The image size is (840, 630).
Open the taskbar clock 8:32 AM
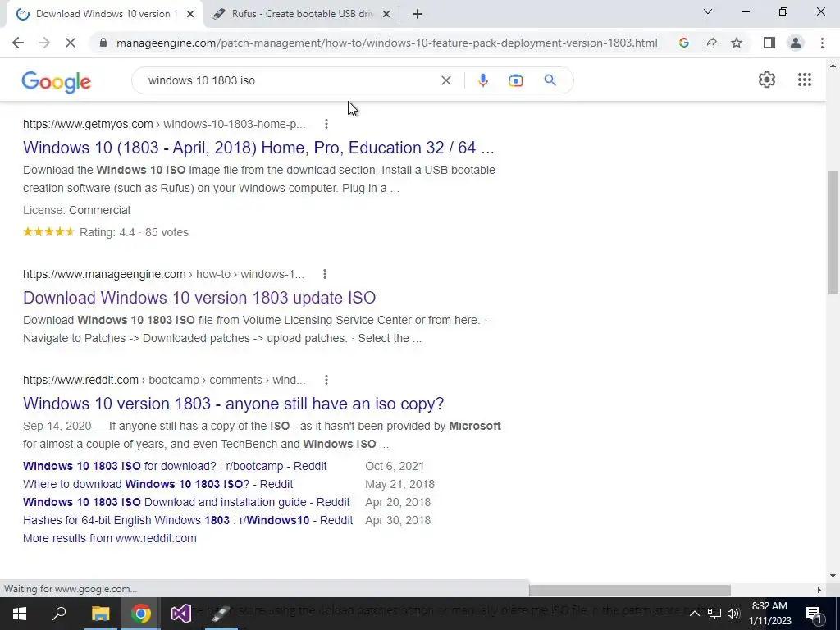[x=769, y=614]
